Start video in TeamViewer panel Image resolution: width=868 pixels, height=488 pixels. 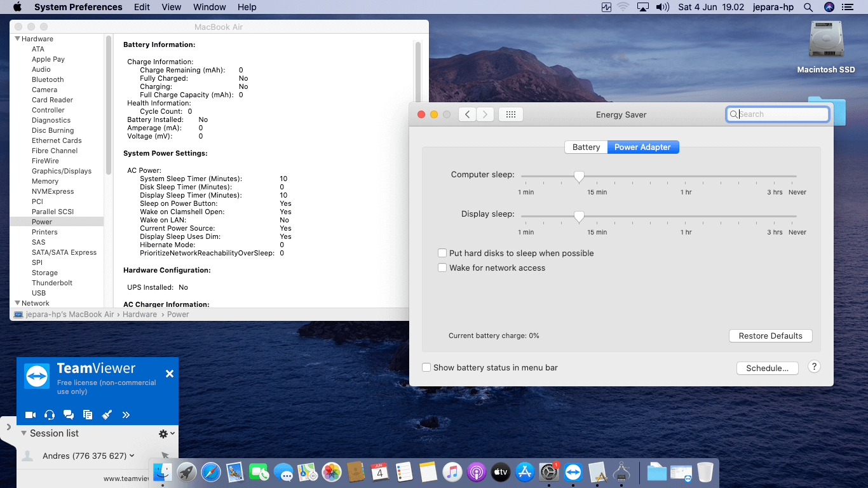pos(31,415)
